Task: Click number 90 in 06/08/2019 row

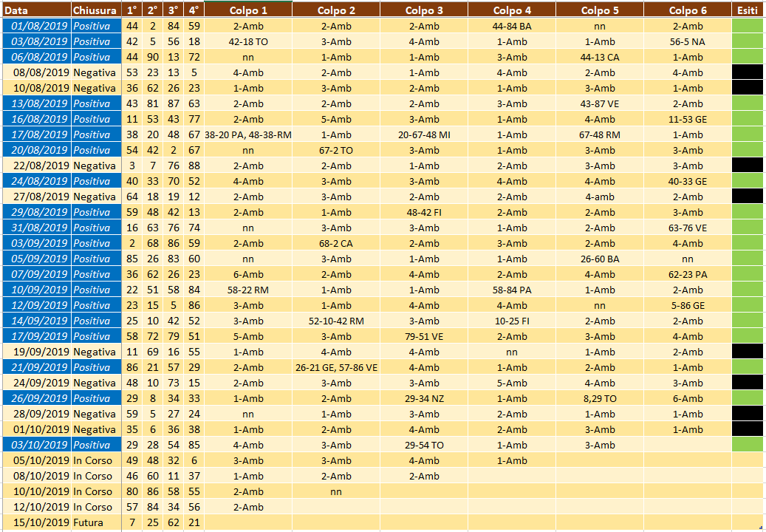Action: click(x=153, y=57)
